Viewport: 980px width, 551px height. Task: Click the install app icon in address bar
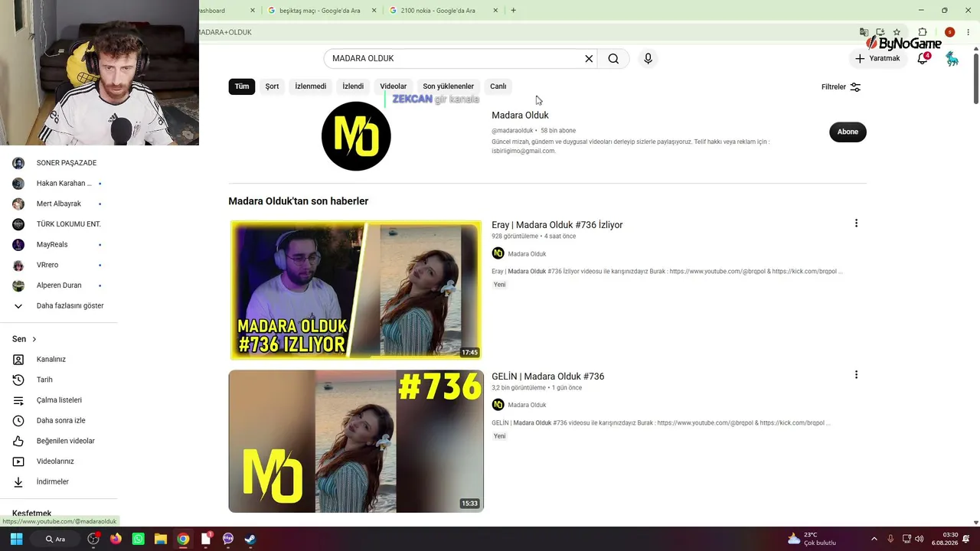[x=880, y=32]
